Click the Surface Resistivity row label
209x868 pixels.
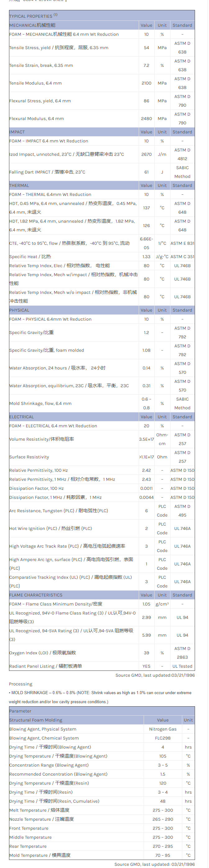(x=29, y=457)
